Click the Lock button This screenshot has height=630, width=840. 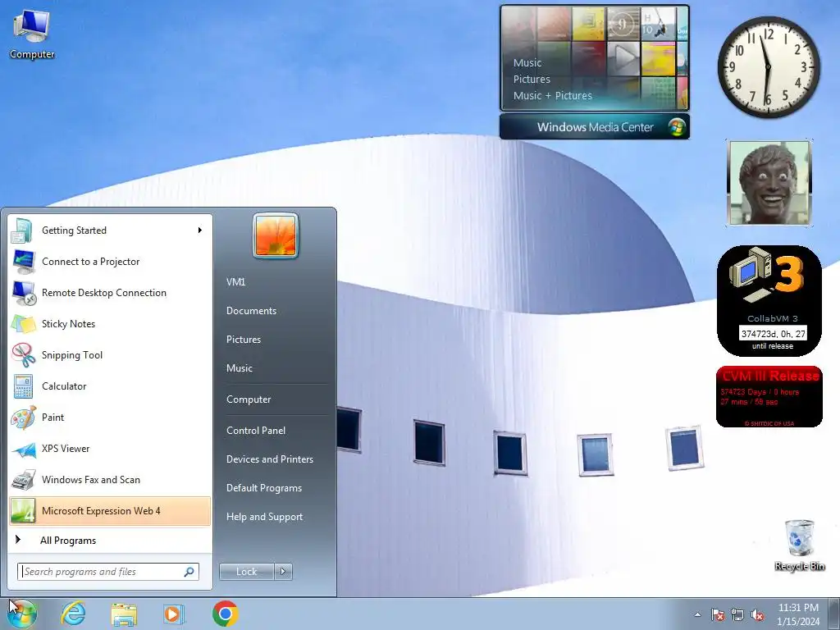coord(246,572)
